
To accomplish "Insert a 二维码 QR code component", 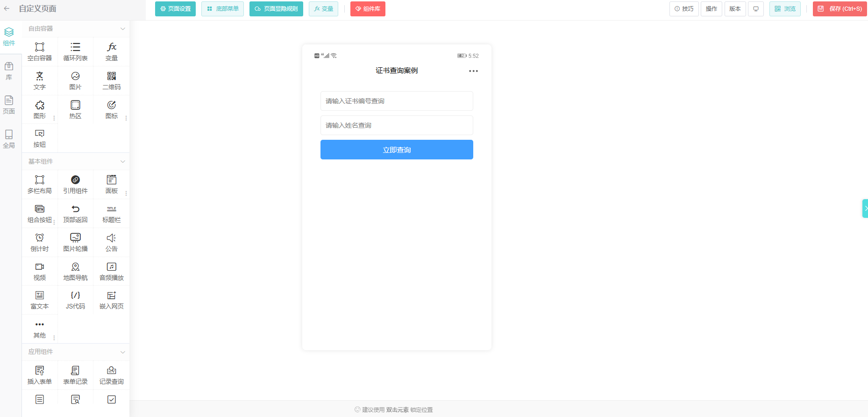I will [111, 81].
